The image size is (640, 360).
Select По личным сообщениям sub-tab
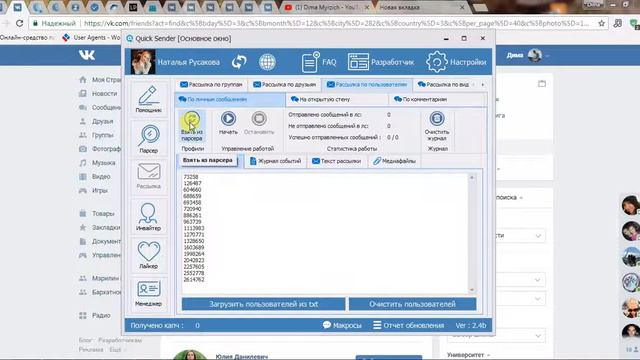click(x=230, y=99)
